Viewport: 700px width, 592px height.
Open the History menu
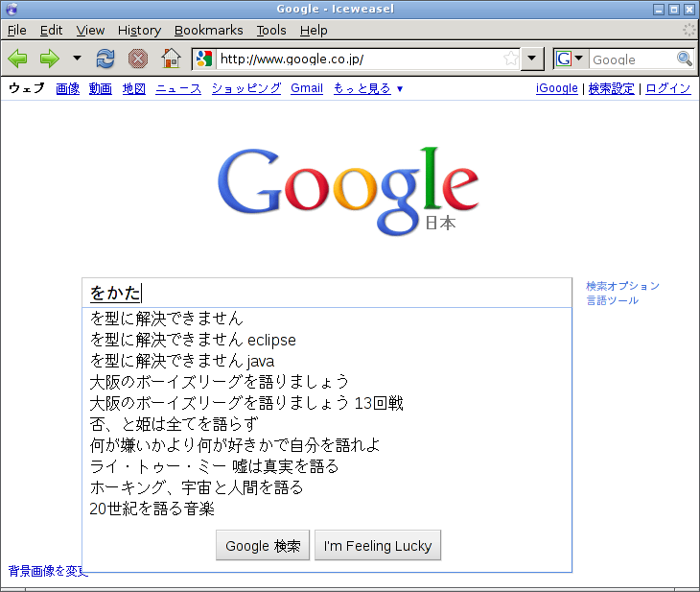[x=139, y=31]
